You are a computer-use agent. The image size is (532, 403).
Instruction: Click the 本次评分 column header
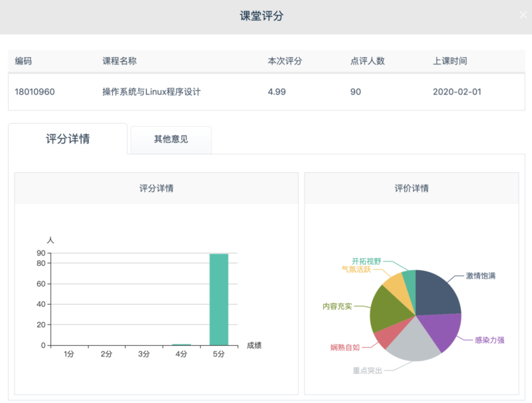pyautogui.click(x=285, y=61)
